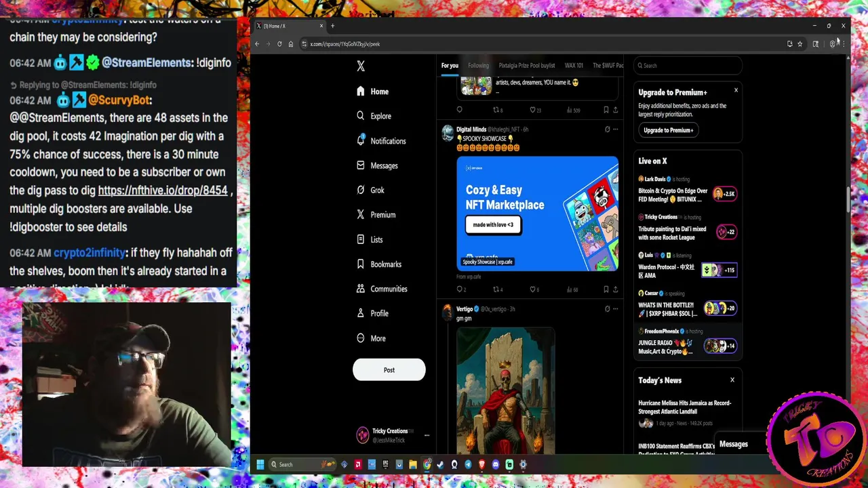Open Grok explain icon on Vertigo post

pyautogui.click(x=607, y=308)
